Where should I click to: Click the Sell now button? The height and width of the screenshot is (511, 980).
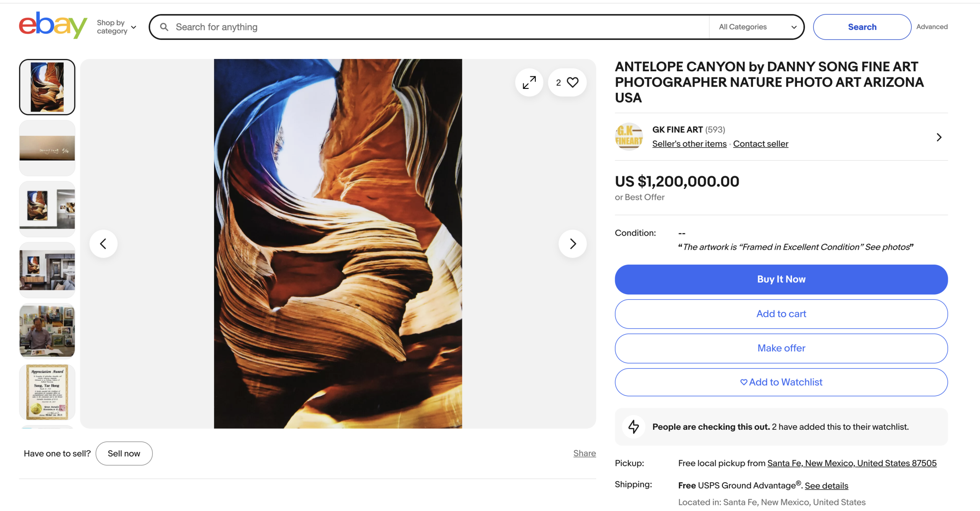(124, 454)
